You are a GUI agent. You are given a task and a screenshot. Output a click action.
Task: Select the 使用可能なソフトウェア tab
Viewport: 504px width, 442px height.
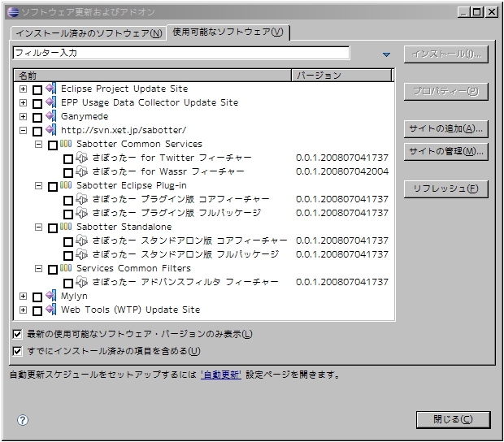(x=228, y=32)
